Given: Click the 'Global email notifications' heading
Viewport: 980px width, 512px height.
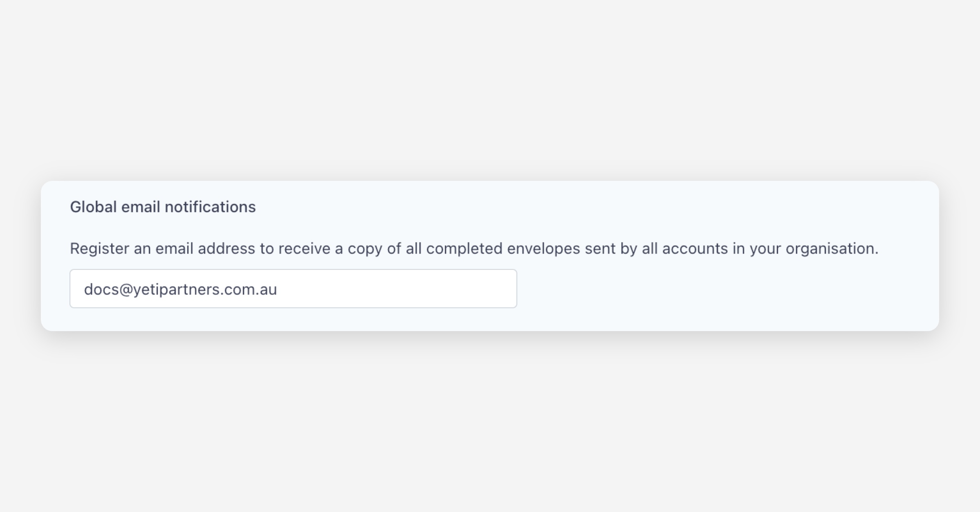Looking at the screenshot, I should tap(163, 207).
